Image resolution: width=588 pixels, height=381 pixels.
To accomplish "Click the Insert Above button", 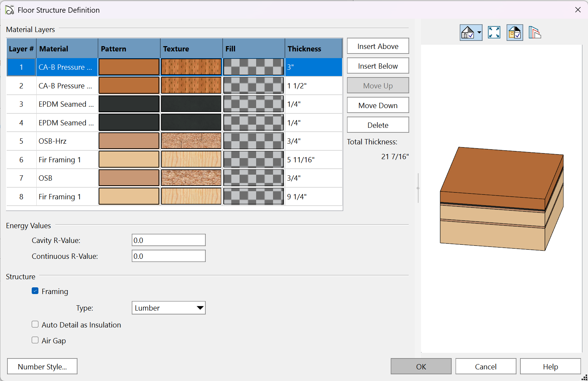I will (378, 46).
